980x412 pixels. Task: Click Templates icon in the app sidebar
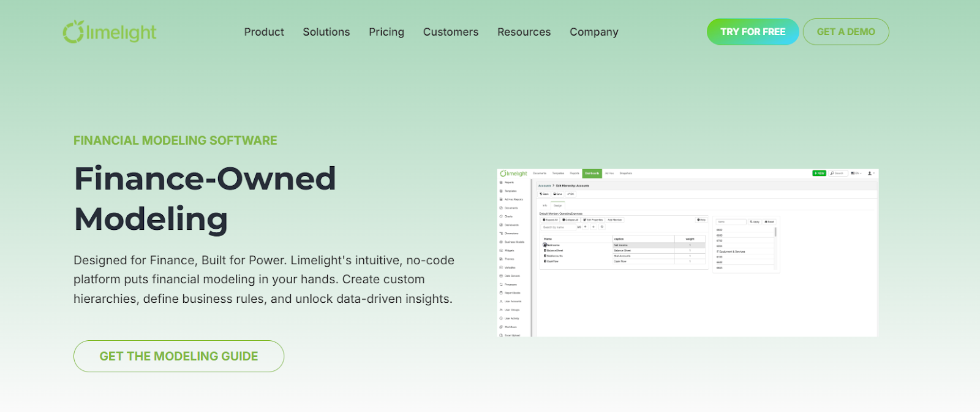tap(502, 191)
